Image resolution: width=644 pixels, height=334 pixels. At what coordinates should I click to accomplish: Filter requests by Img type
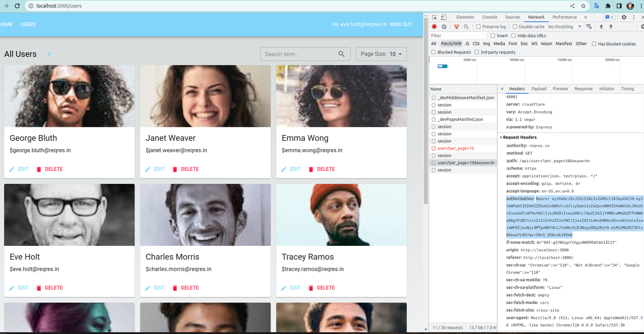coord(486,44)
